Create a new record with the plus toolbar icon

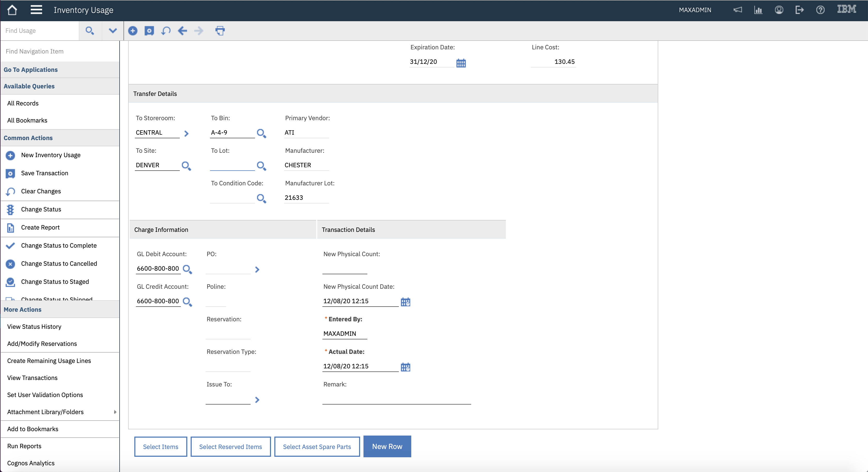pos(133,31)
